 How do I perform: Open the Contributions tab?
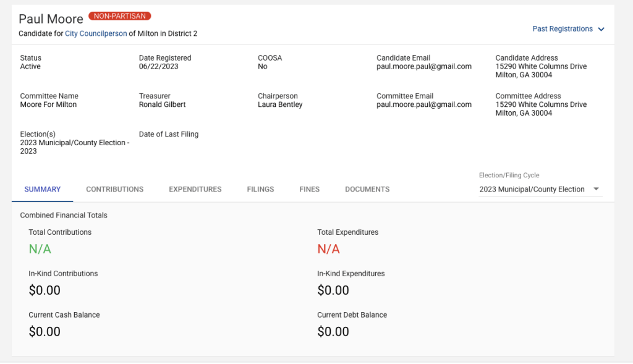click(x=114, y=189)
